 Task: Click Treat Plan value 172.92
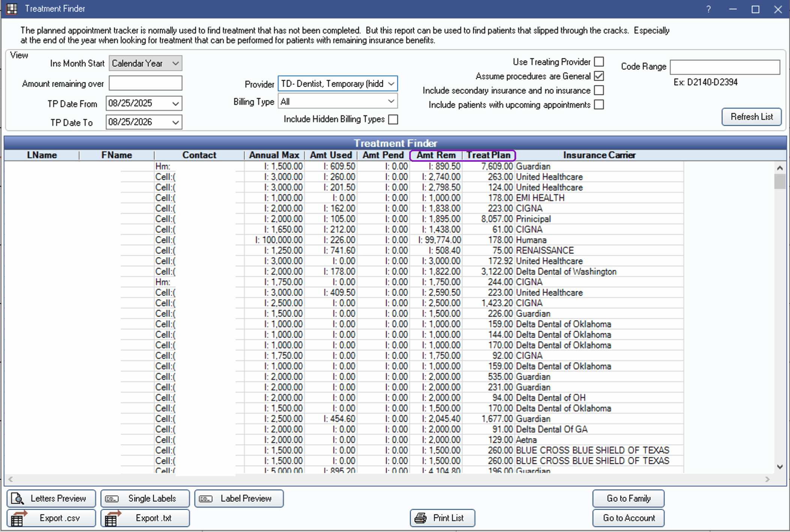[500, 261]
